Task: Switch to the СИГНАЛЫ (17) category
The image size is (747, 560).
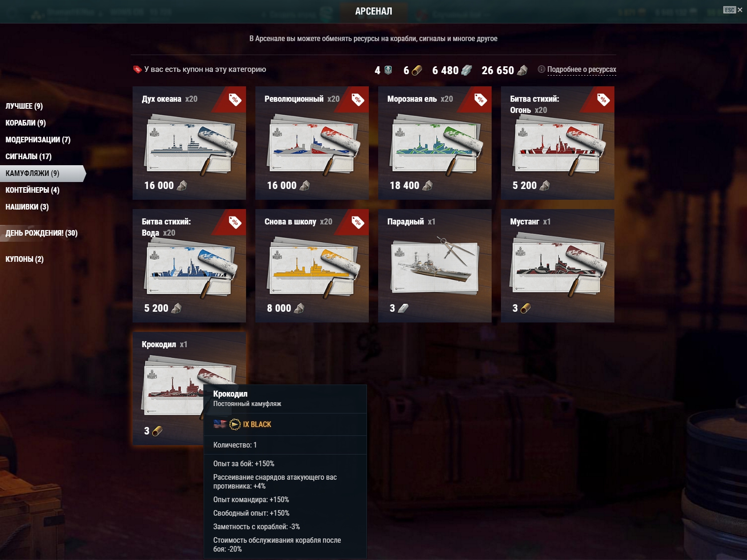Action: tap(28, 156)
